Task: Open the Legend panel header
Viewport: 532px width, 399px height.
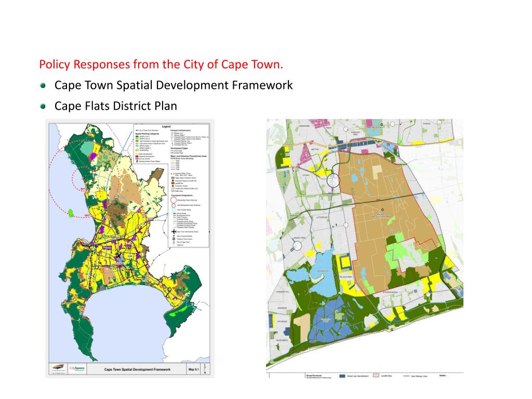Action: tap(166, 126)
